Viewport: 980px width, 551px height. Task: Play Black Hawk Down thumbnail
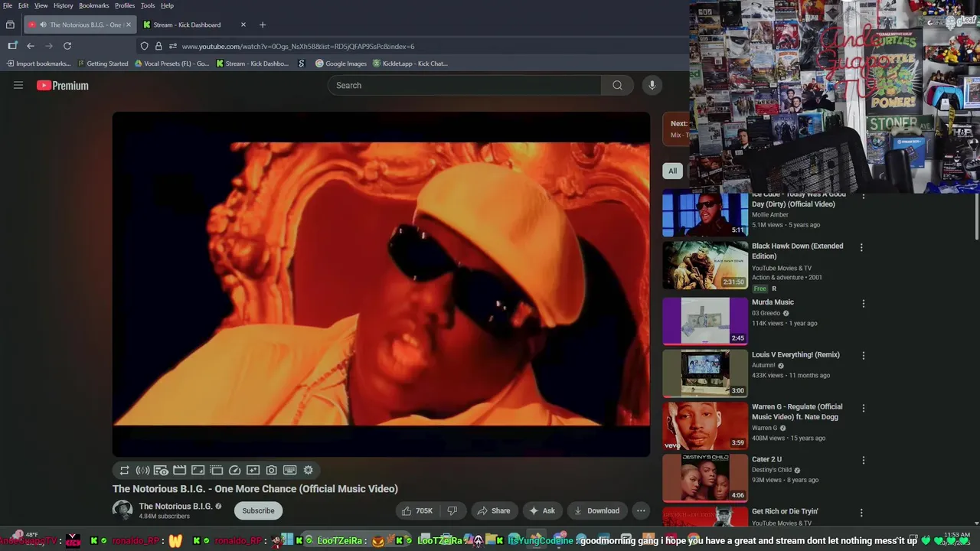pos(705,266)
